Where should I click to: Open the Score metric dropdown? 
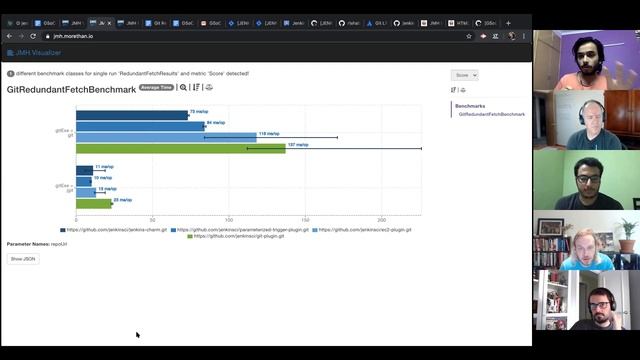click(x=464, y=75)
